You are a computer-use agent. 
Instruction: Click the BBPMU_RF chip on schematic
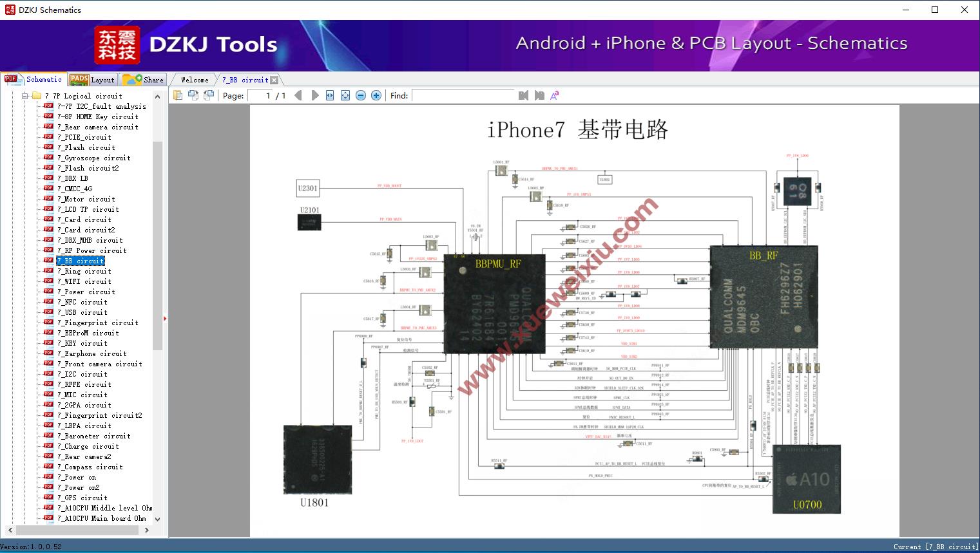(495, 304)
